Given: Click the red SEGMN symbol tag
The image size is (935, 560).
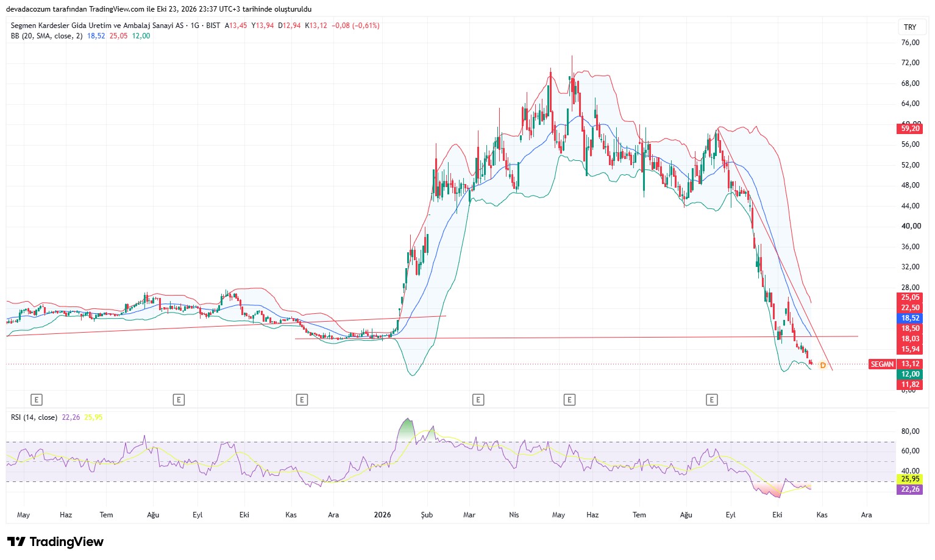Looking at the screenshot, I should coord(882,364).
